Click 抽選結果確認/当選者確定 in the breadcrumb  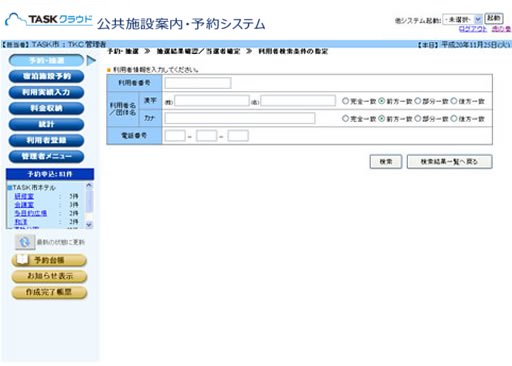(x=198, y=51)
